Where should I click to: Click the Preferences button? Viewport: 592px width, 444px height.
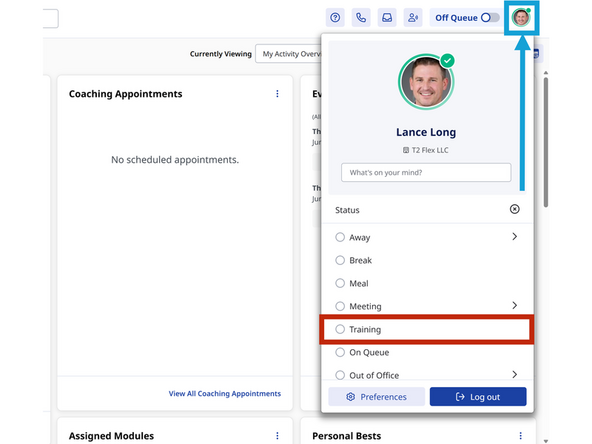376,396
